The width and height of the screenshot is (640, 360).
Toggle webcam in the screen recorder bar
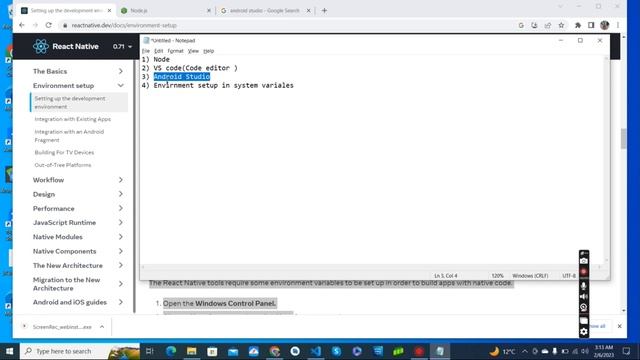584,308
